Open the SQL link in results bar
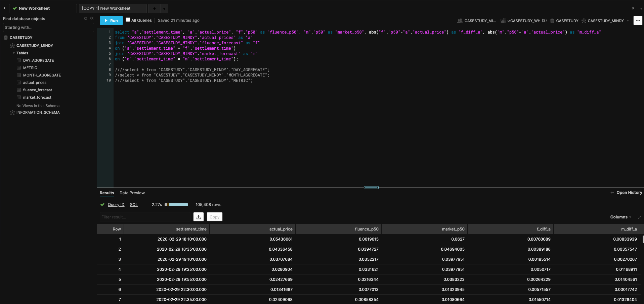644x304 pixels. click(134, 205)
